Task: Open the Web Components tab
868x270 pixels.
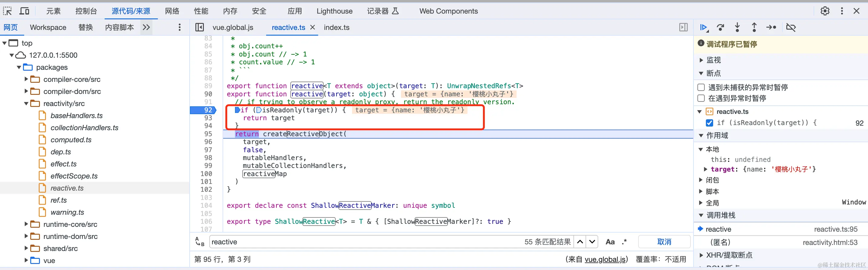Action: pos(449,11)
